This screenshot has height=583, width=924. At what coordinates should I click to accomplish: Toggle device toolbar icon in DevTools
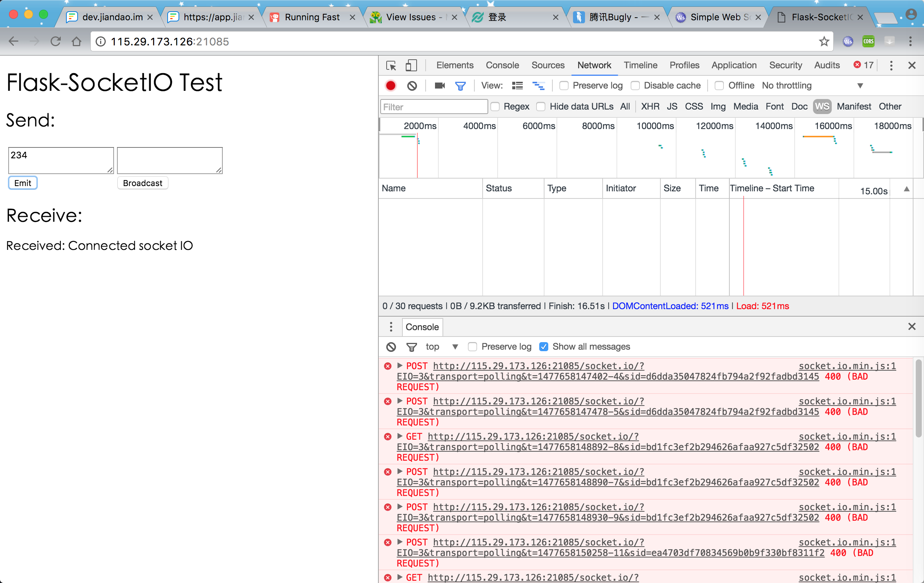(411, 65)
